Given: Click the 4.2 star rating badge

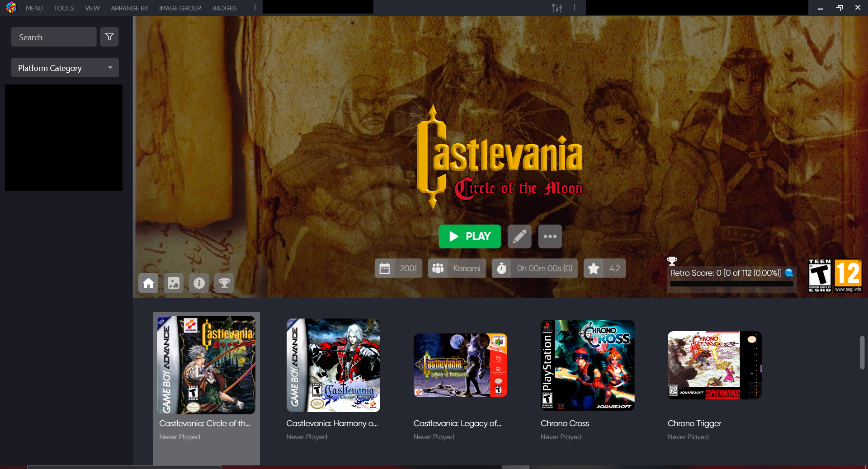Looking at the screenshot, I should click(605, 268).
